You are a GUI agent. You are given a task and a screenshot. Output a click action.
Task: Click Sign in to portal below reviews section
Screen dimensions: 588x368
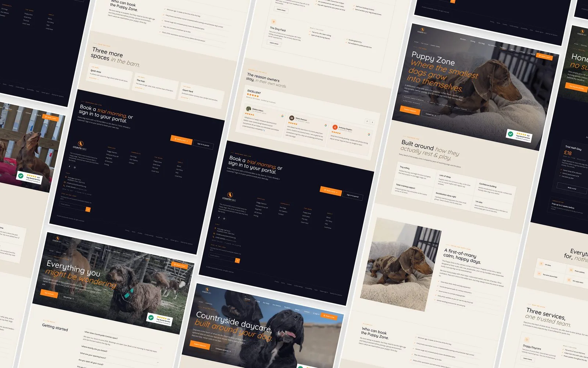353,196
